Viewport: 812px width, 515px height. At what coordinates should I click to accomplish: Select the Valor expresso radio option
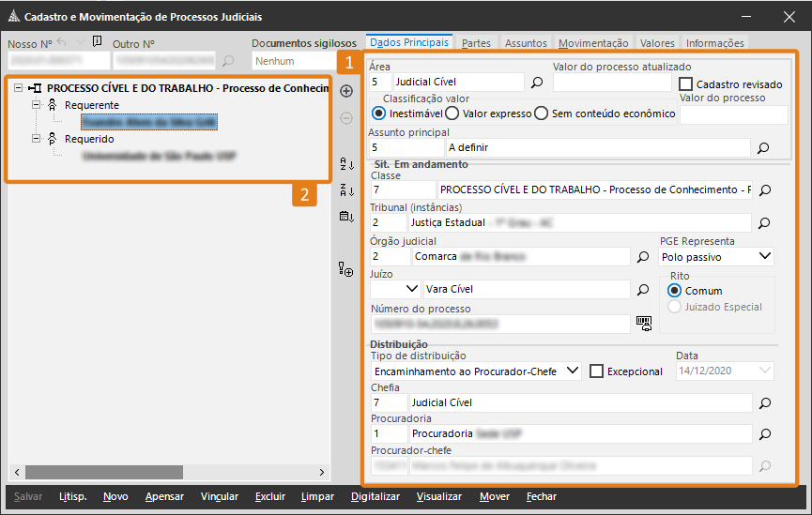click(x=452, y=114)
